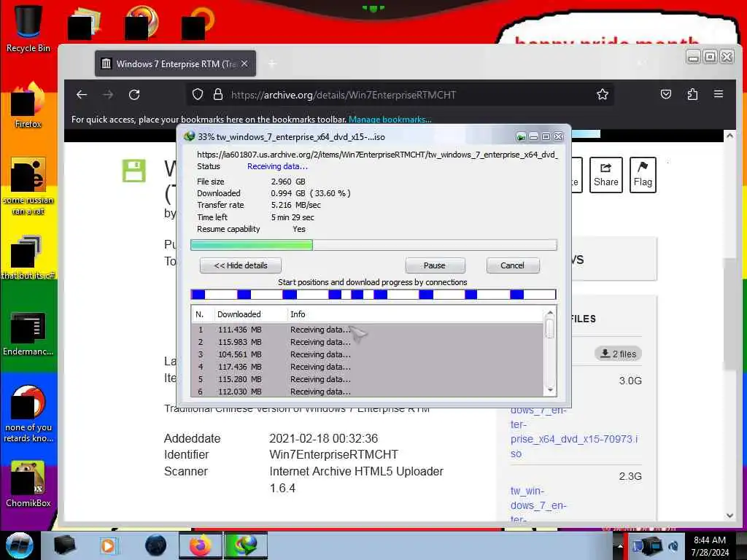Select connection row 1 with 111.436 MB

pos(368,330)
